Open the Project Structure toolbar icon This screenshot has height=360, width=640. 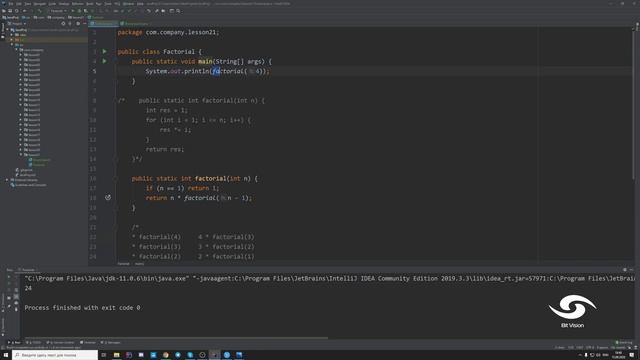(164, 11)
